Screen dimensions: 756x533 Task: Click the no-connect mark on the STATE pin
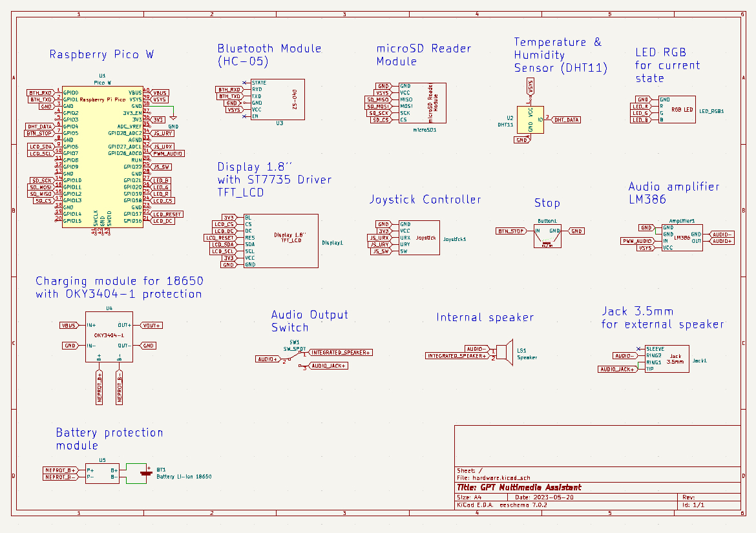(x=244, y=83)
